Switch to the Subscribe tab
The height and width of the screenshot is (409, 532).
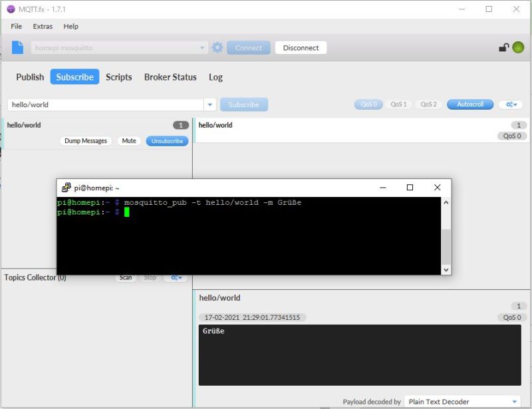click(74, 77)
